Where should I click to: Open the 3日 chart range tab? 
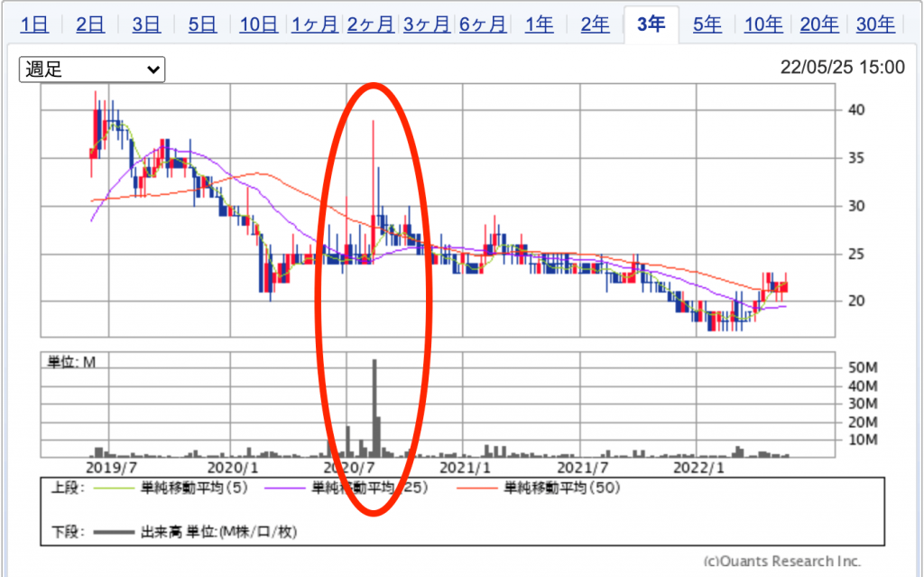coord(146,24)
